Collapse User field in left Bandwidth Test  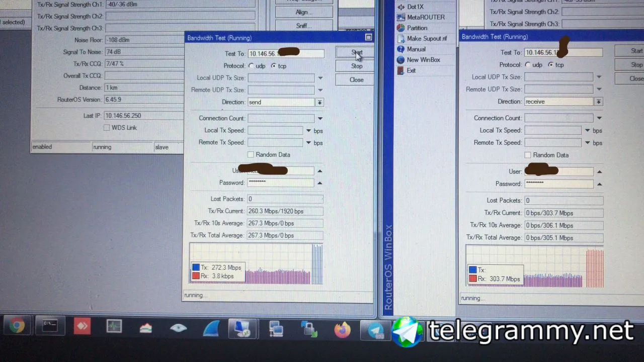pos(319,171)
